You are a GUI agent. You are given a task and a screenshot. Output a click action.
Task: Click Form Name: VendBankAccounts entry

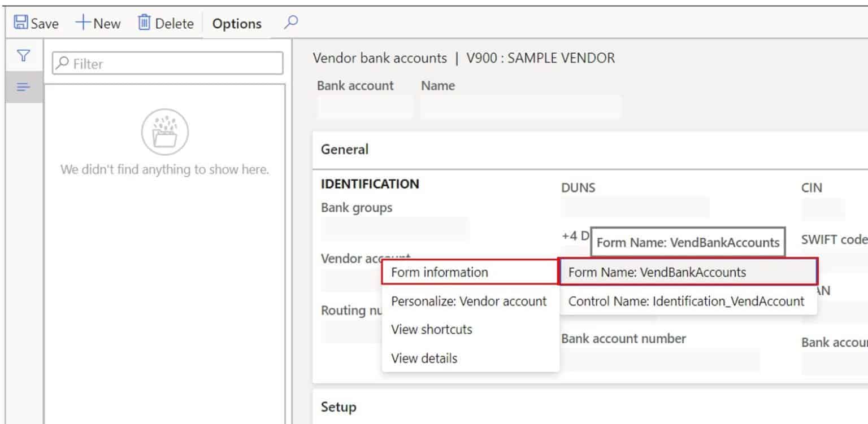pos(657,272)
